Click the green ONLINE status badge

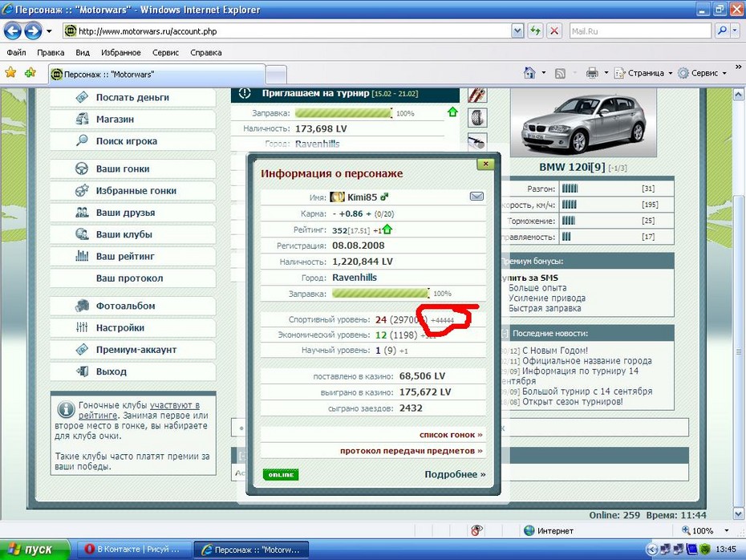tap(281, 474)
